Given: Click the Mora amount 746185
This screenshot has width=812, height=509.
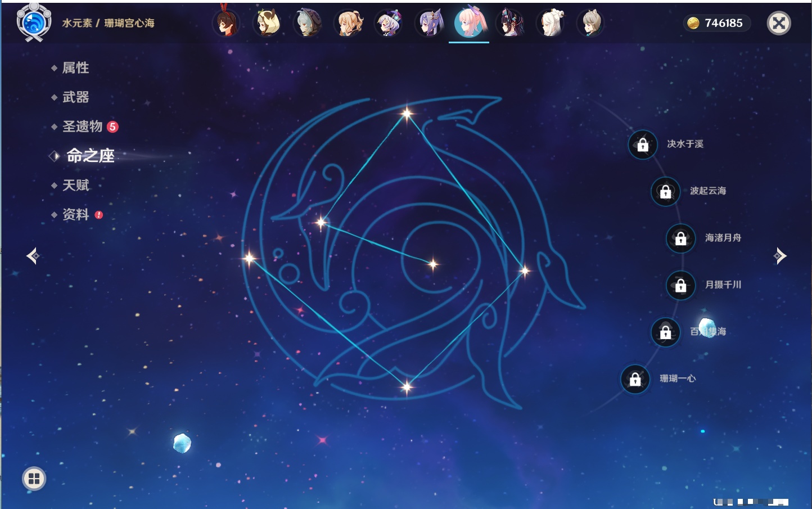Looking at the screenshot, I should click(x=724, y=23).
